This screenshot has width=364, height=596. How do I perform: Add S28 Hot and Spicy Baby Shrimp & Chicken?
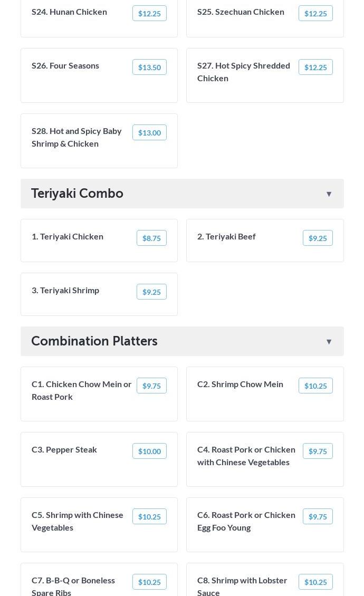tap(149, 133)
